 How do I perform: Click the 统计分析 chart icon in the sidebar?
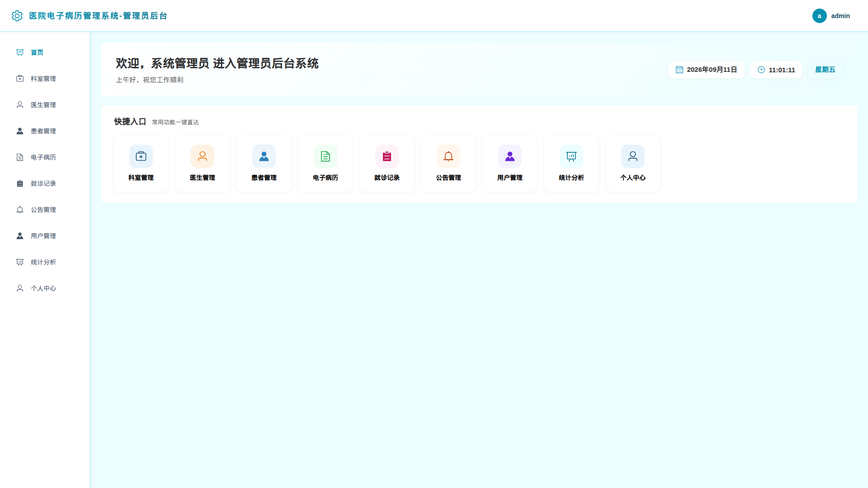20,262
